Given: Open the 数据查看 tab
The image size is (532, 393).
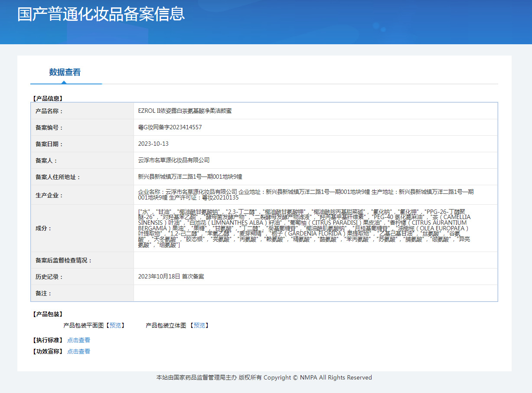Looking at the screenshot, I should pos(65,72).
